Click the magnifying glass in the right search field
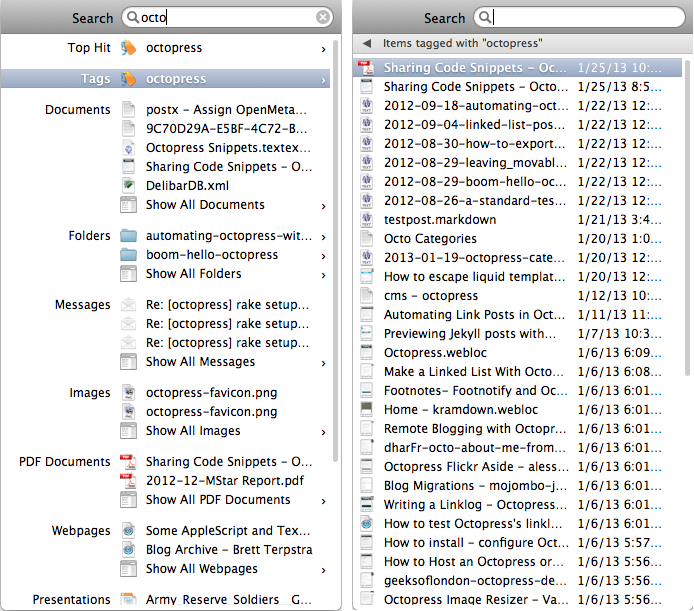This screenshot has height=611, width=694. click(x=484, y=18)
